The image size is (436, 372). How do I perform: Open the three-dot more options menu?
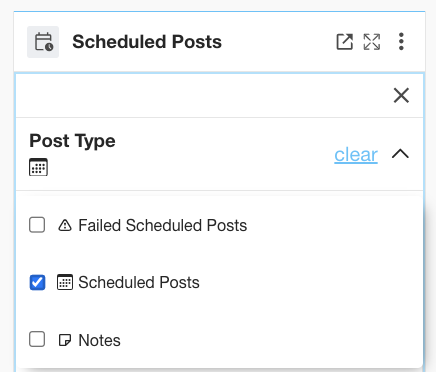pyautogui.click(x=401, y=42)
